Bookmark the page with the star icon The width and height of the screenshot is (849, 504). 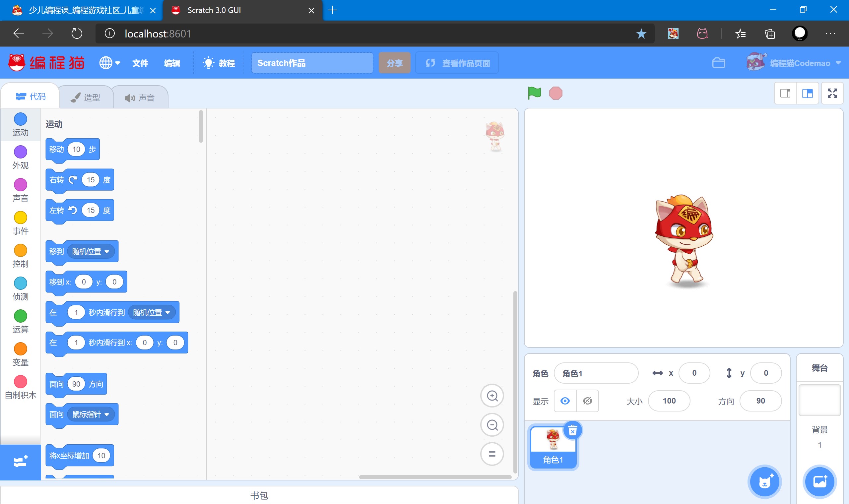click(641, 33)
